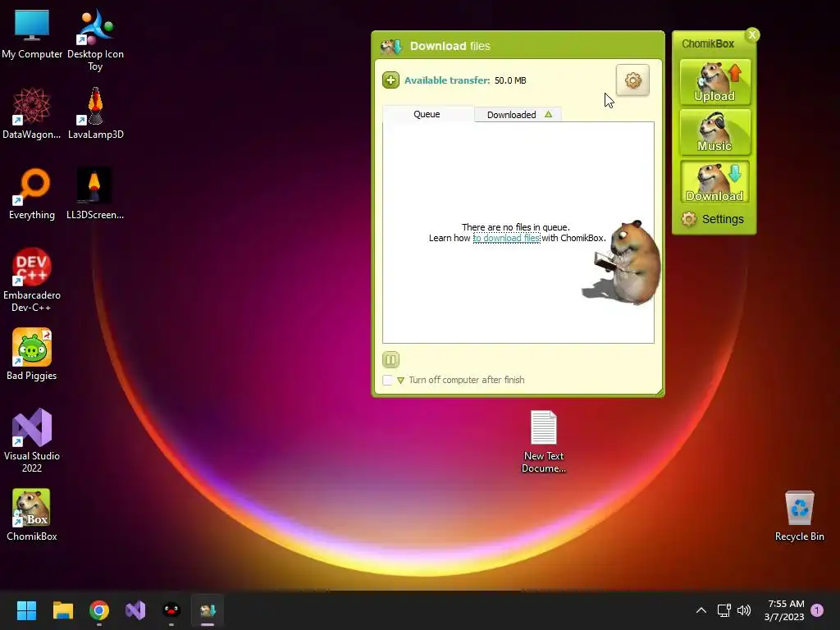The image size is (840, 630).
Task: Open Settings in the ChomikBox panel
Action: tap(713, 219)
